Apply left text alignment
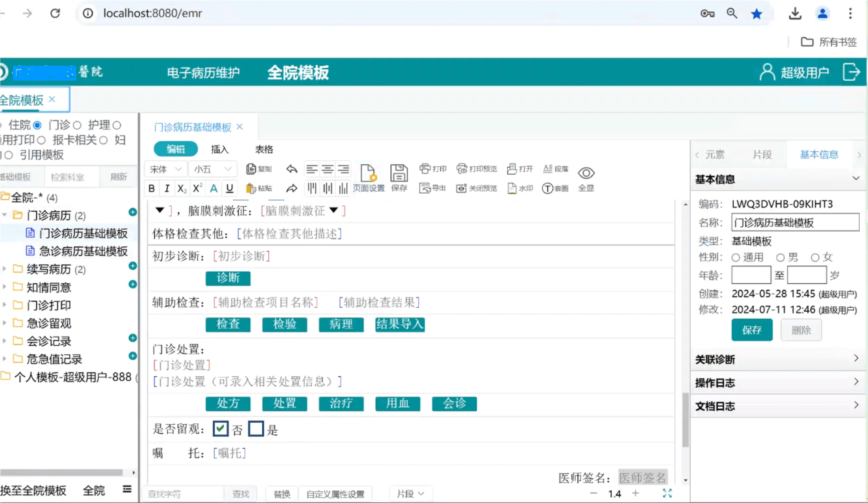The image size is (868, 503). (312, 170)
